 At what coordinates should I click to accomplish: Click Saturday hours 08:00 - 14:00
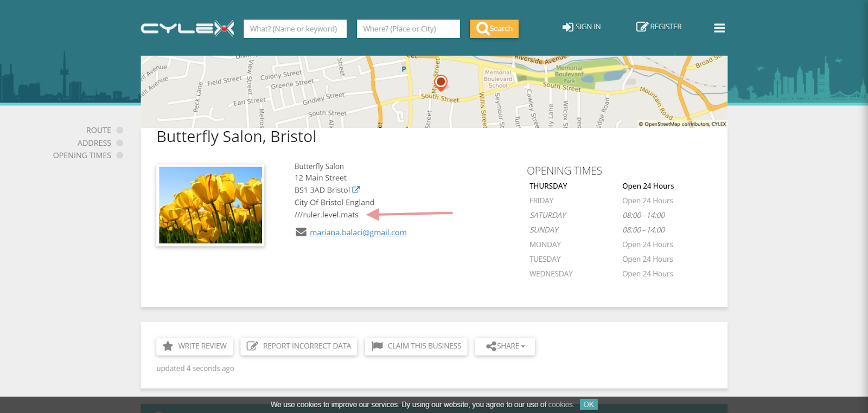[644, 215]
